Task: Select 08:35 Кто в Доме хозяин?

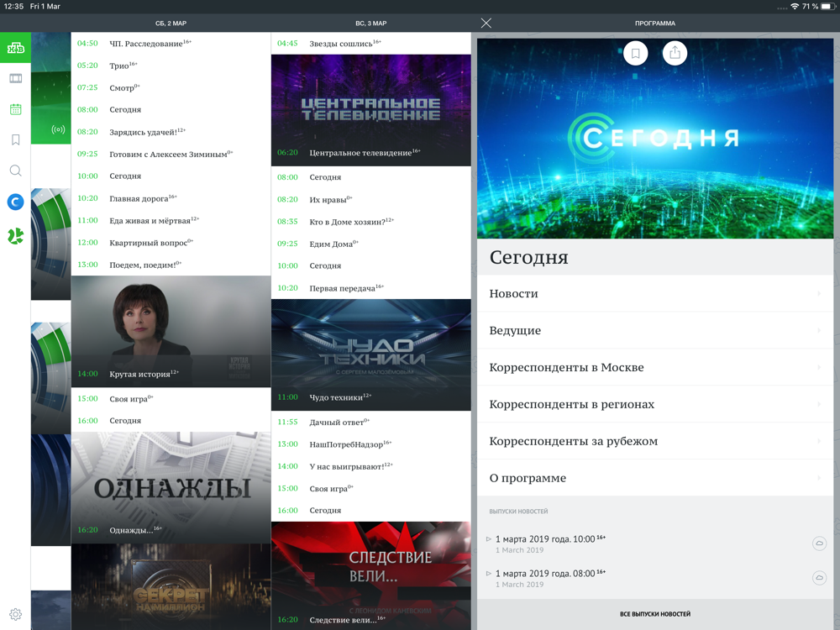Action: click(370, 221)
